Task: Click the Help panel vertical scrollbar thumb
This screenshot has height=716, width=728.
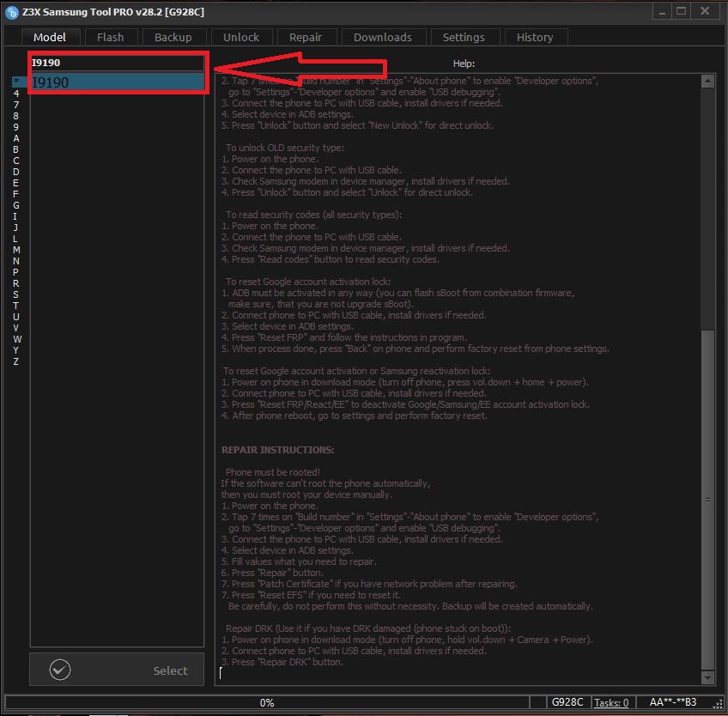Action: pyautogui.click(x=707, y=500)
